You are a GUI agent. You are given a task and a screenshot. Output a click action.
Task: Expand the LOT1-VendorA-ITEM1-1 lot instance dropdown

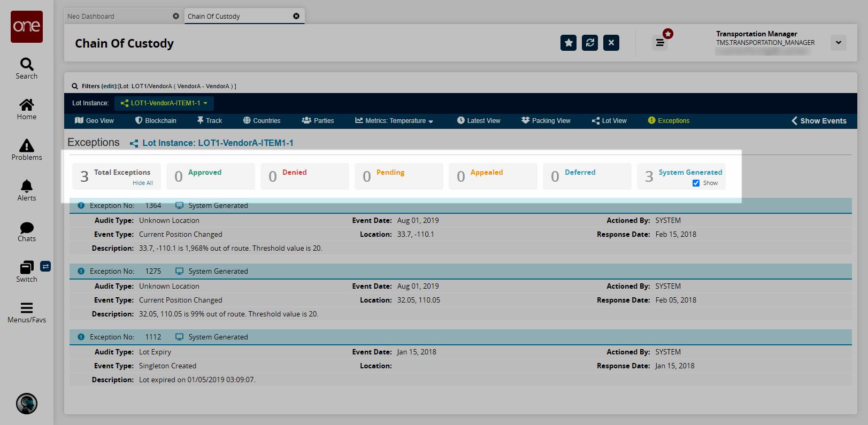[x=164, y=103]
